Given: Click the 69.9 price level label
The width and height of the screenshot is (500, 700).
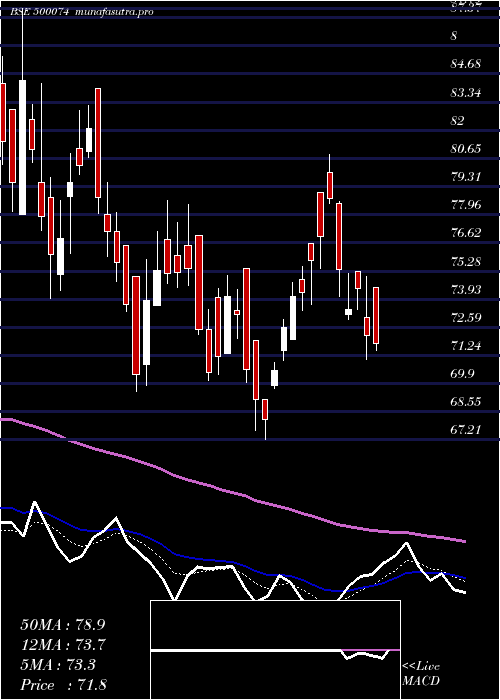Looking at the screenshot, I should (x=462, y=373).
